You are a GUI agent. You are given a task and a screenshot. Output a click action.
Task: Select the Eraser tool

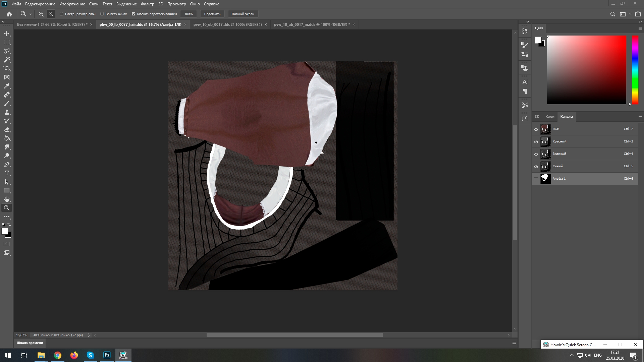click(x=7, y=129)
